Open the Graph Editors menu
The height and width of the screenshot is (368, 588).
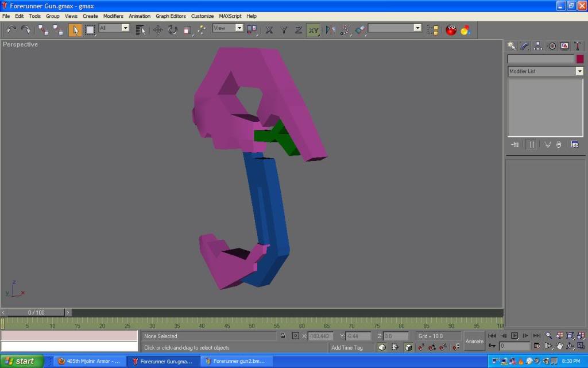click(x=171, y=16)
